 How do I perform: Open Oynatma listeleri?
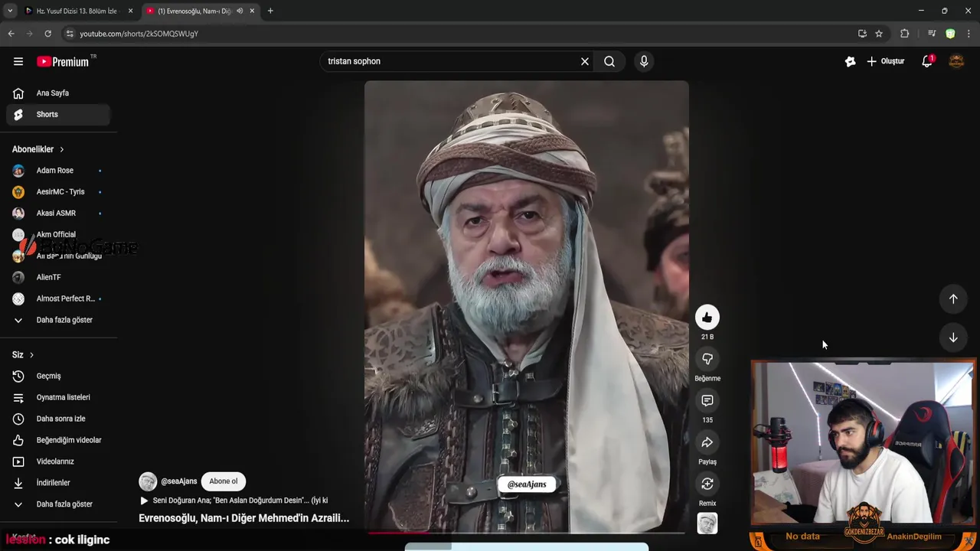pyautogui.click(x=58, y=397)
